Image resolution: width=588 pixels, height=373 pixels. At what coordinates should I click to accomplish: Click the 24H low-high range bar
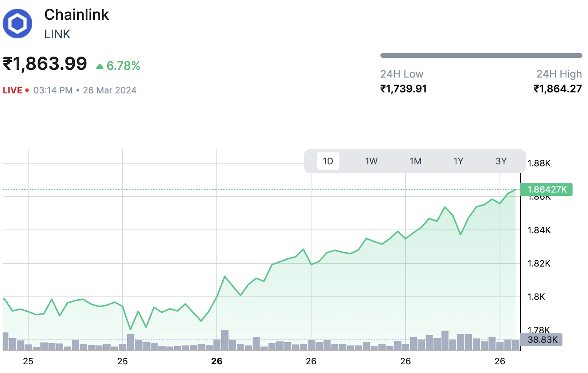tap(481, 55)
